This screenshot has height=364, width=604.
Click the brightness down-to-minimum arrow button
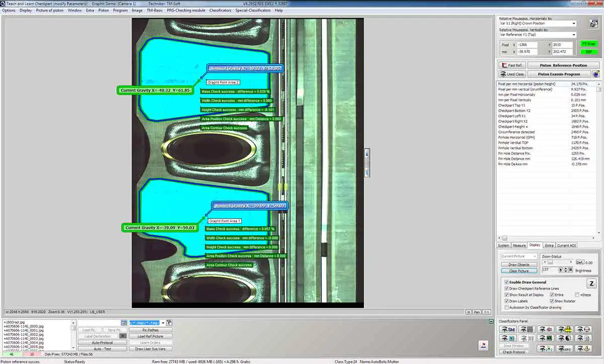click(x=560, y=270)
